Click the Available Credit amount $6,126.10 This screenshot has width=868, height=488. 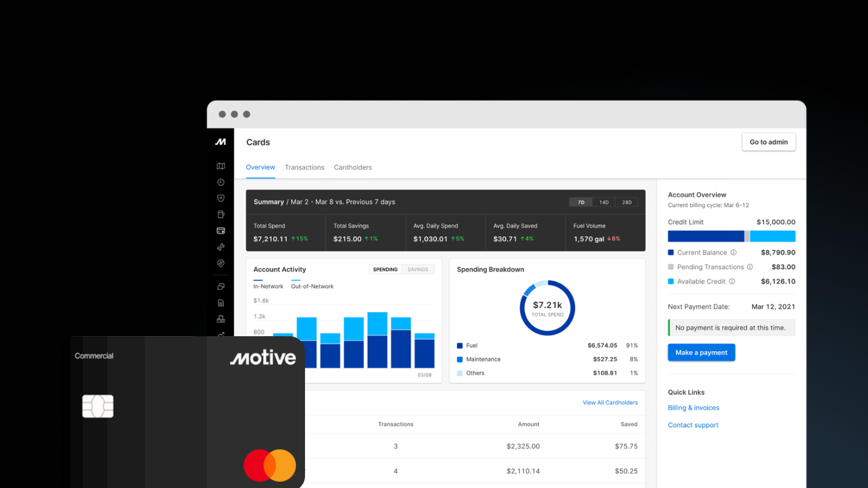tap(778, 281)
